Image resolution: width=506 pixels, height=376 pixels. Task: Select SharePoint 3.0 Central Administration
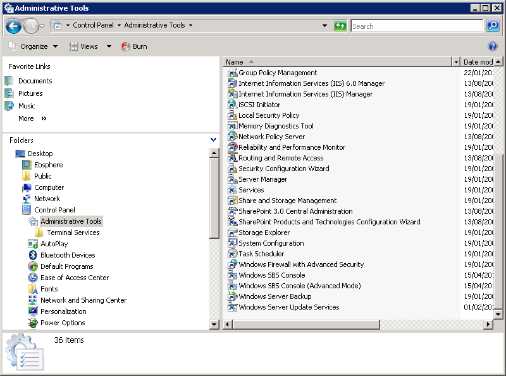point(295,211)
